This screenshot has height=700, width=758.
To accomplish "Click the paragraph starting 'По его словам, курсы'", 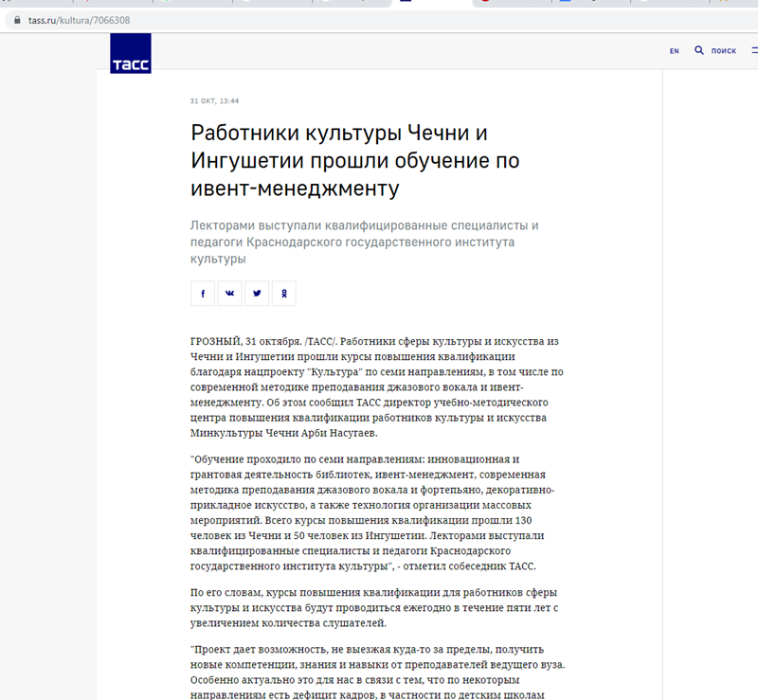I will click(374, 608).
